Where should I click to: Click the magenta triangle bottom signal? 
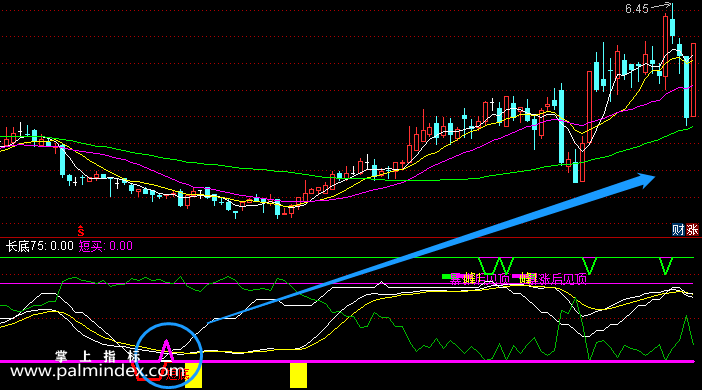166,350
